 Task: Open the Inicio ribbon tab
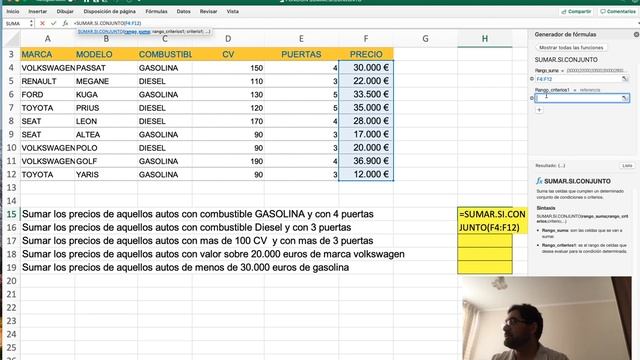[x=13, y=11]
